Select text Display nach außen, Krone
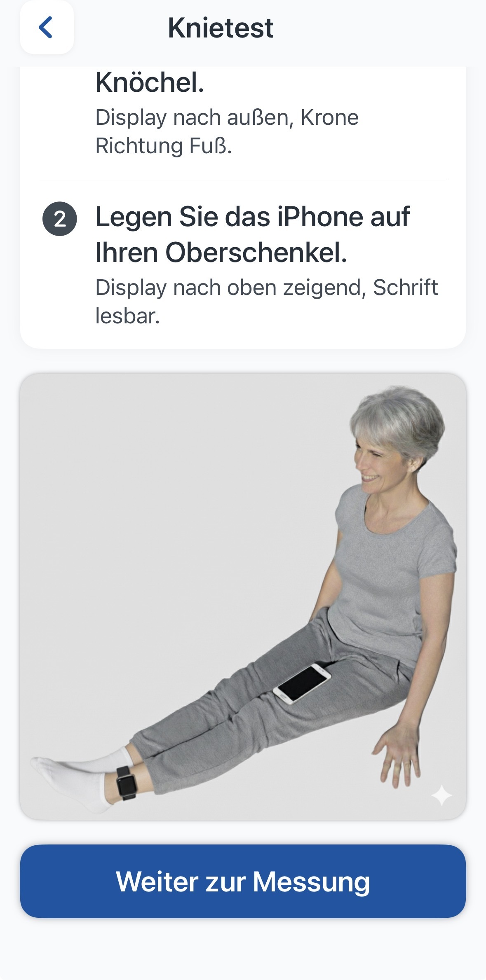486x980 pixels. pos(227,117)
